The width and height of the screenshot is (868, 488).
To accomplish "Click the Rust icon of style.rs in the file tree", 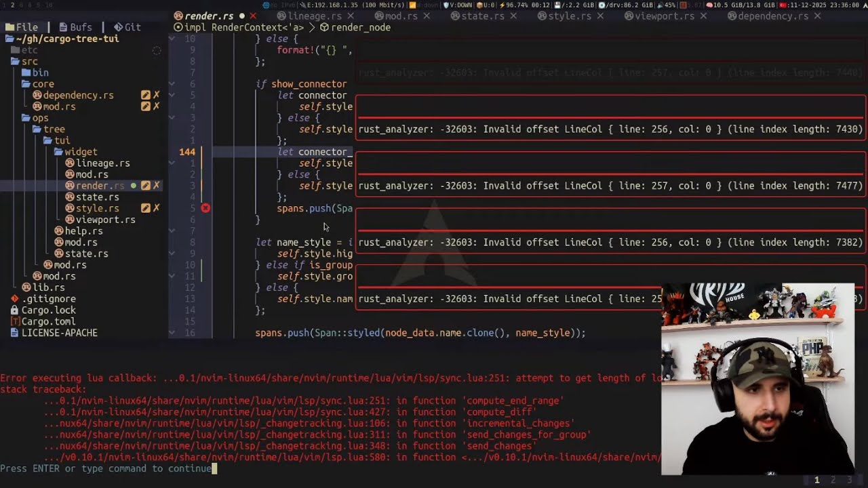I will pos(70,209).
